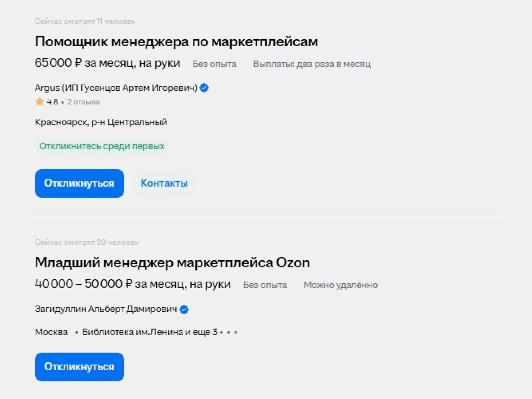This screenshot has height=399, width=532.
Task: Click the 'Откликнитесь среди первых' green label
Action: (x=102, y=146)
